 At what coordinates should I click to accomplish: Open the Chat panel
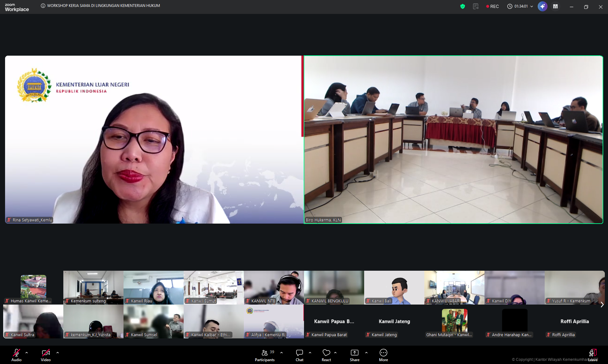coord(299,355)
